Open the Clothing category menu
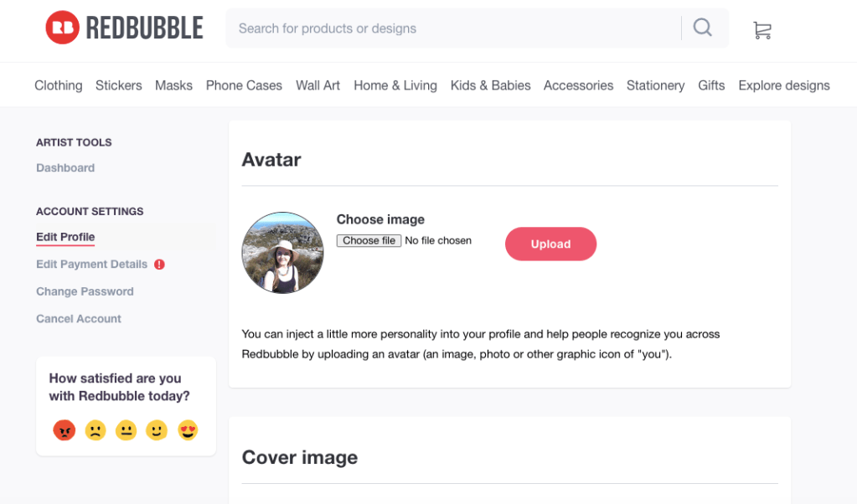 (x=59, y=85)
